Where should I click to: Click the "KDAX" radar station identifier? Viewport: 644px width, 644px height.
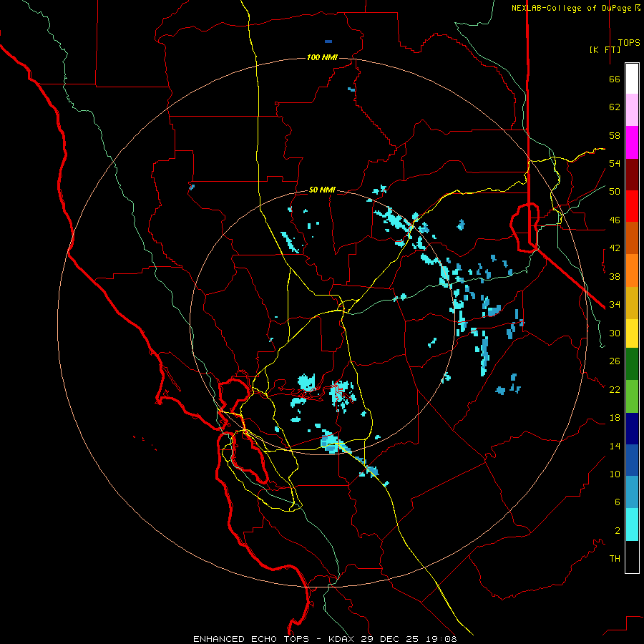343,639
